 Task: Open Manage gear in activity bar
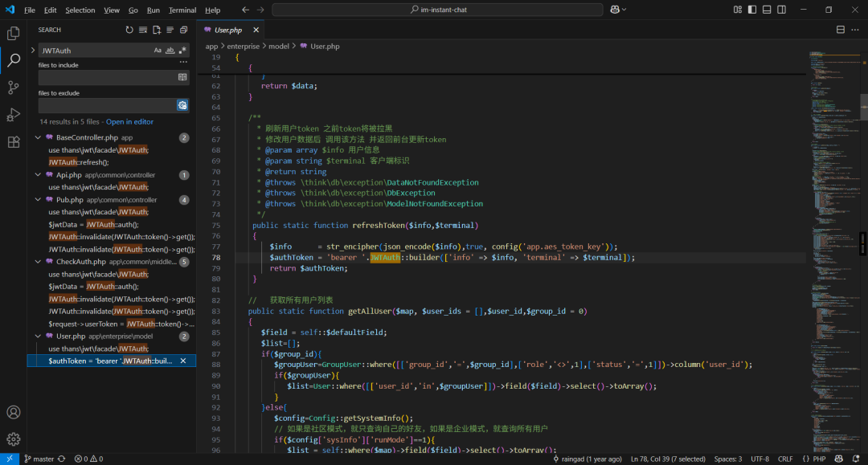tap(14, 439)
